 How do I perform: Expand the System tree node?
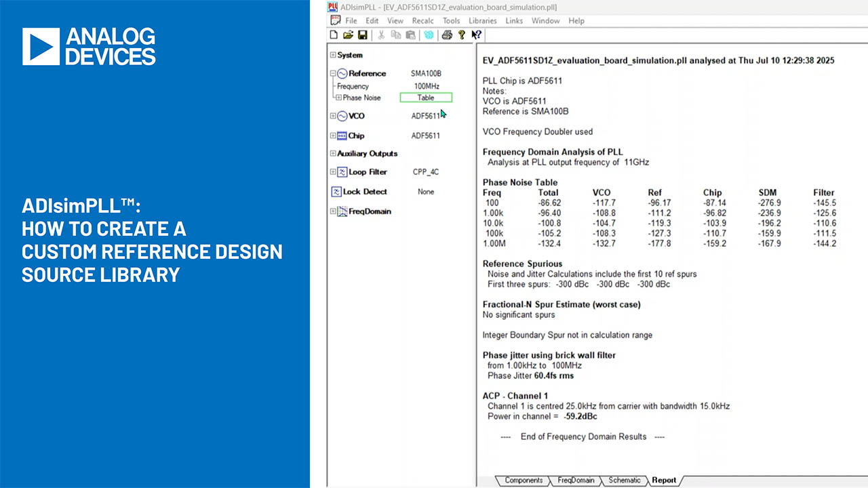click(x=333, y=56)
